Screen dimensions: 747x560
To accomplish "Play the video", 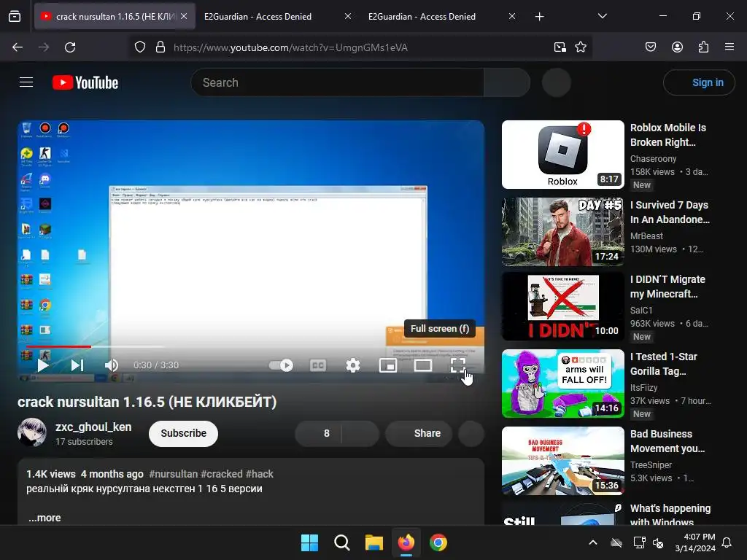I will point(43,365).
